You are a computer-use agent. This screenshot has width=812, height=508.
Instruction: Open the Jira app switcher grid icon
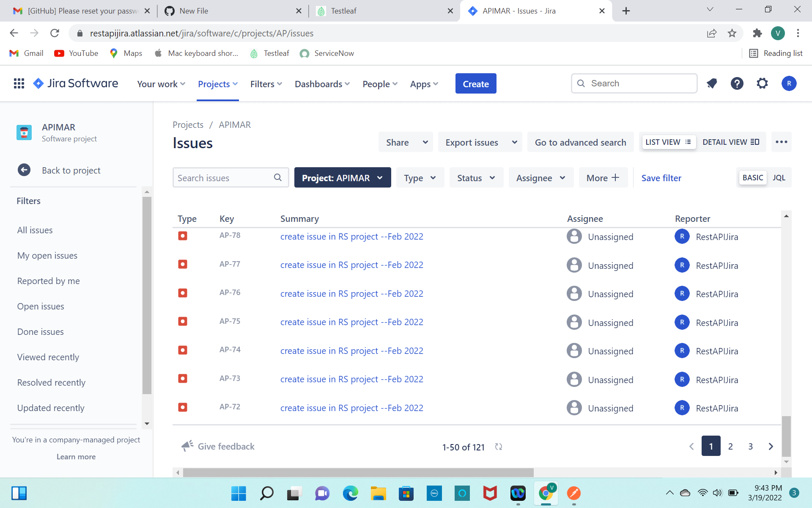coord(19,83)
